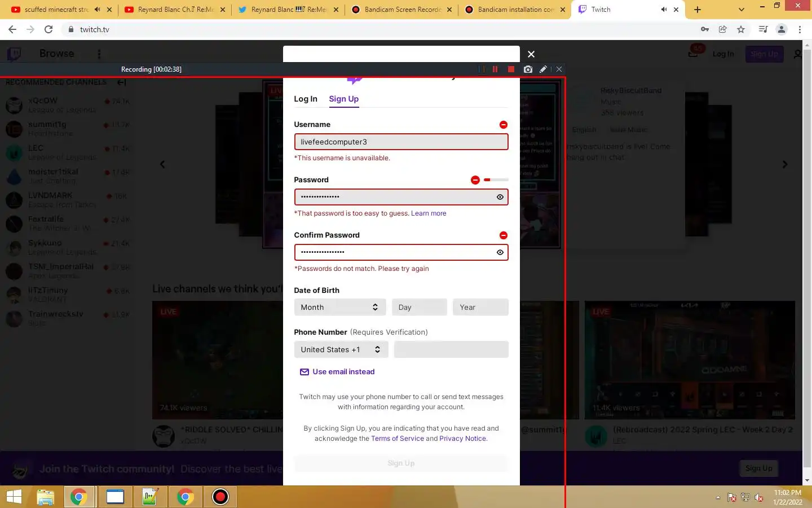The height and width of the screenshot is (508, 812).
Task: Open a new Chrome tab
Action: pyautogui.click(x=698, y=10)
